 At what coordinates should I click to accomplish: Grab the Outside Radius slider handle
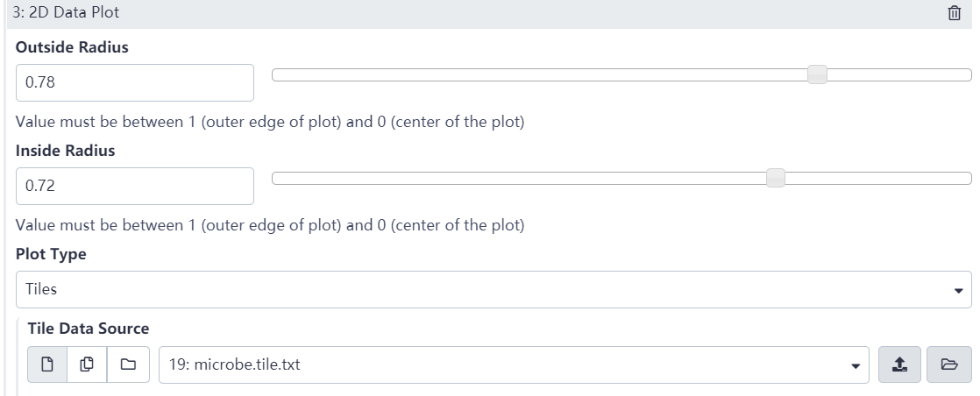[817, 75]
